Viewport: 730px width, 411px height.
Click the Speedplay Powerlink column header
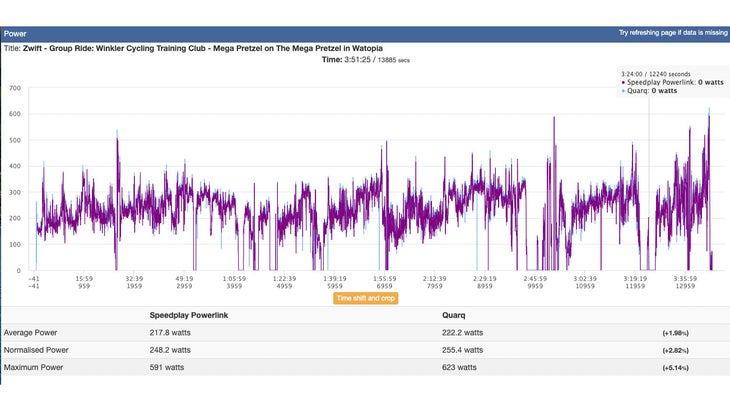[189, 315]
